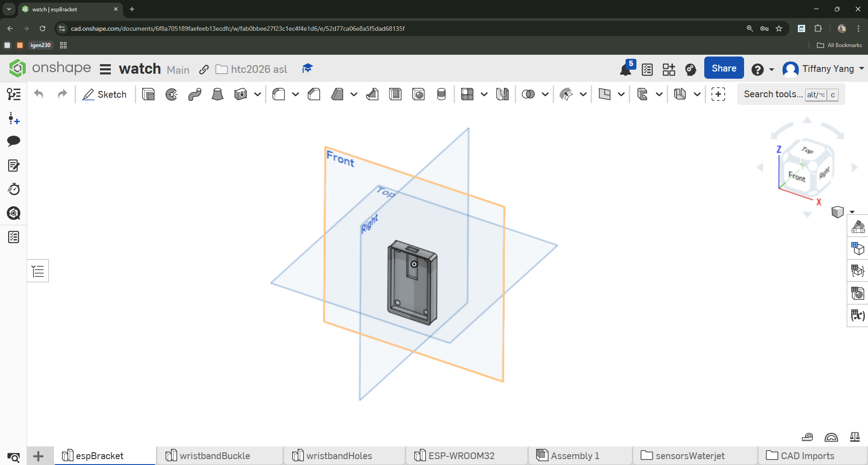Open the Appearances panel on right
Viewport: 868px width, 465px height.
coord(858,226)
